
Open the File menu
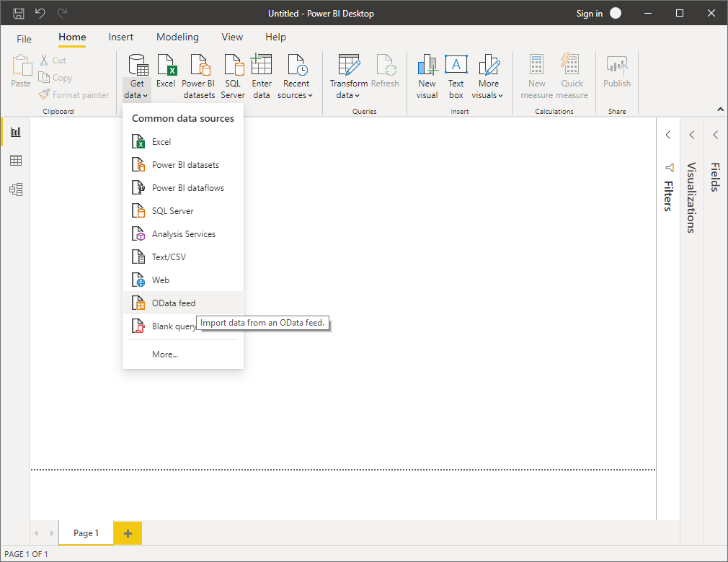24,39
